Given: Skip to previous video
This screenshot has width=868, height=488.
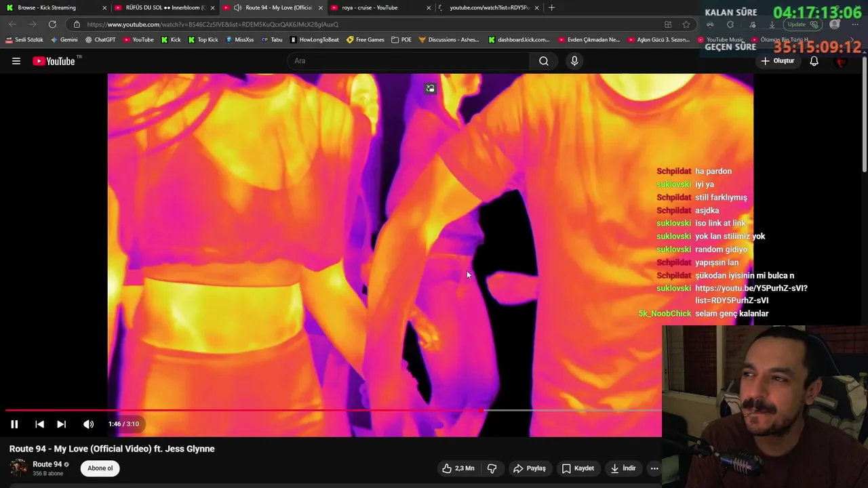Looking at the screenshot, I should (39, 424).
